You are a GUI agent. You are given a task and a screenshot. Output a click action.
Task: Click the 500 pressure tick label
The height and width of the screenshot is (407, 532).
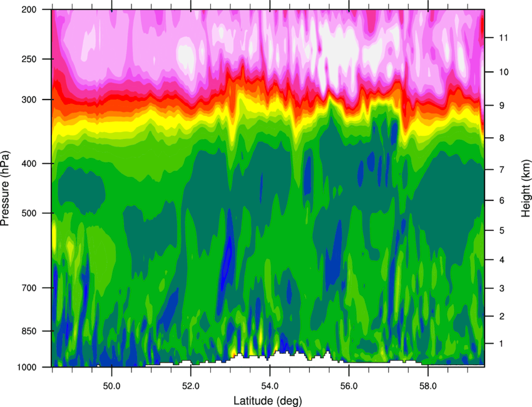click(x=29, y=213)
